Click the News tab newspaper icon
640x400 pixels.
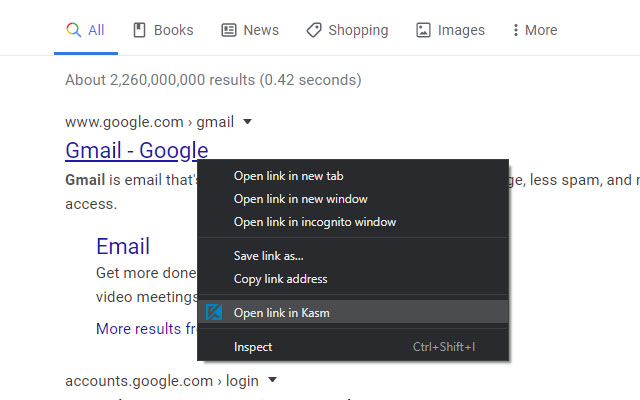coord(229,30)
